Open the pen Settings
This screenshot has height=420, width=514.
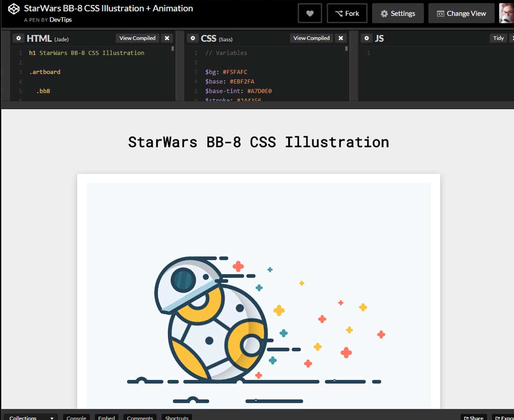[398, 13]
